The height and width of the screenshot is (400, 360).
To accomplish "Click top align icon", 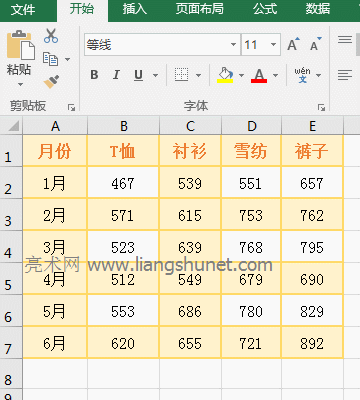I will coord(345,40).
